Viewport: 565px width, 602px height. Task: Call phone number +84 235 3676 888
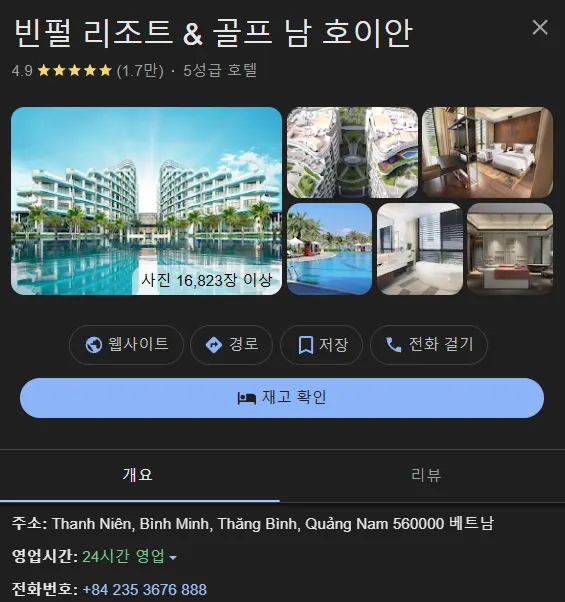pyautogui.click(x=145, y=589)
